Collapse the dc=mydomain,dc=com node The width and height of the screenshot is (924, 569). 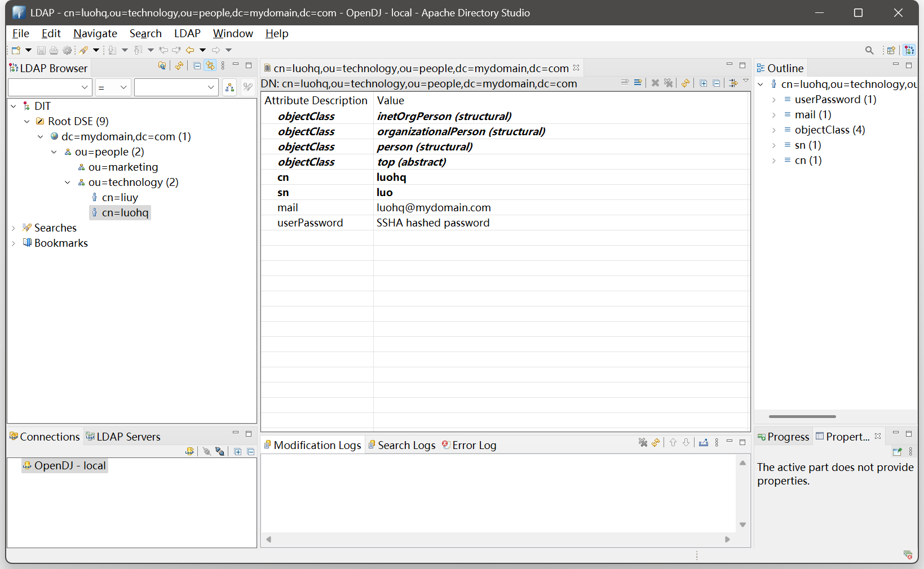[40, 136]
